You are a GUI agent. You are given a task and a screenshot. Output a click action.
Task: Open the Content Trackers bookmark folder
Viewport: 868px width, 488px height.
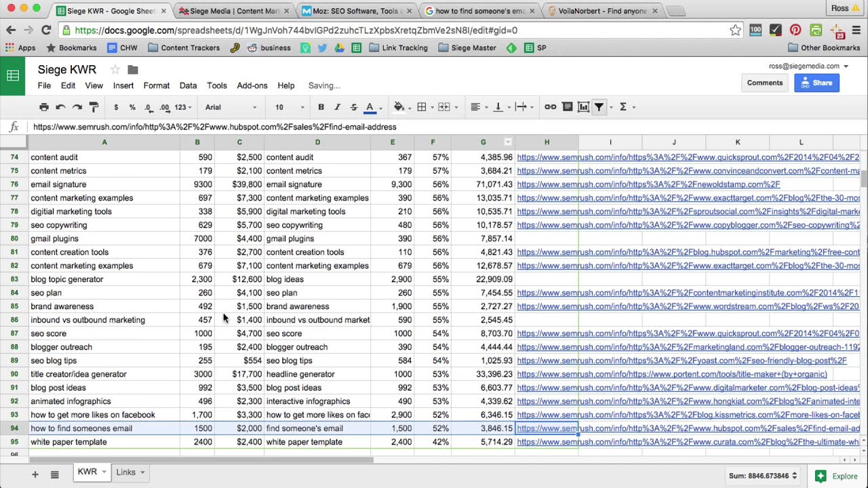tap(184, 48)
